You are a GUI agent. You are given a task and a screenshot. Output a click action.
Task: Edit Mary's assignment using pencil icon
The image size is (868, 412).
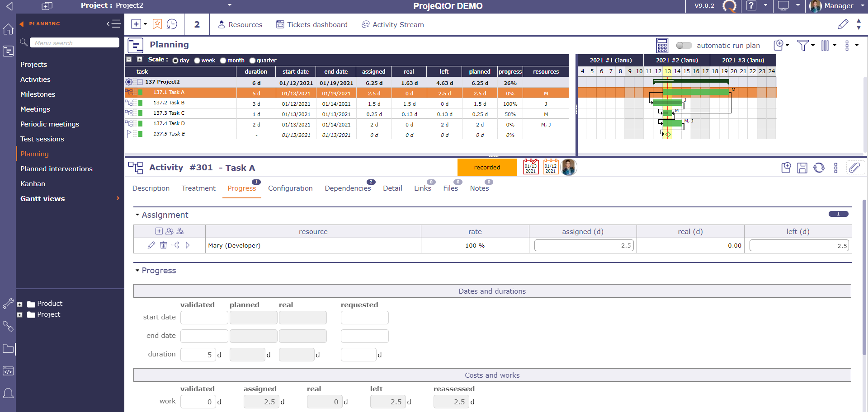pos(151,245)
